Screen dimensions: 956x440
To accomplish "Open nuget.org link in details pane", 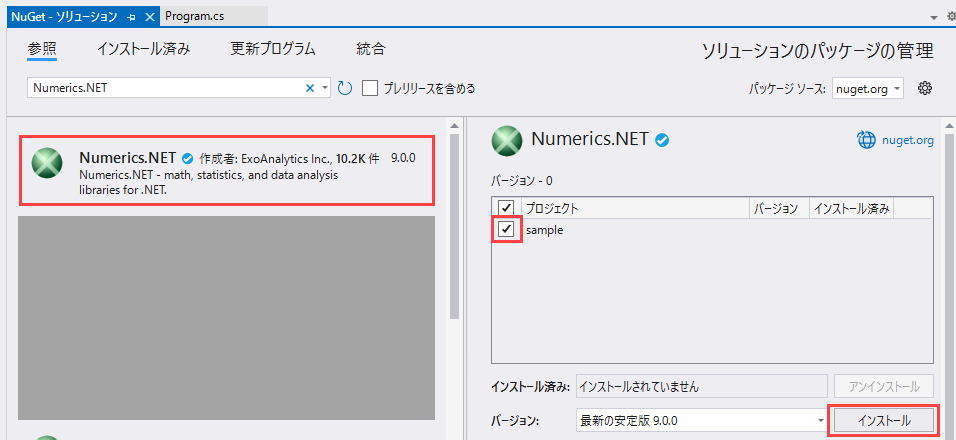I will (907, 141).
